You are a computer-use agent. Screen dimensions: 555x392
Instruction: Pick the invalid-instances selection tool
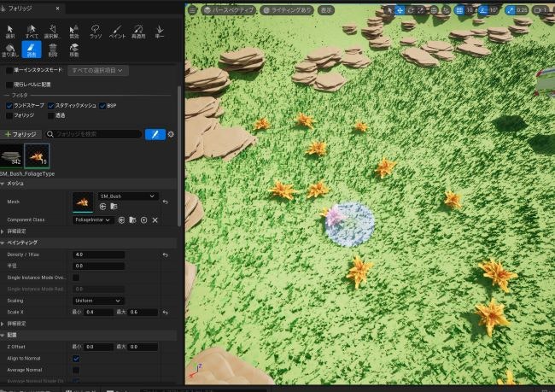74,32
